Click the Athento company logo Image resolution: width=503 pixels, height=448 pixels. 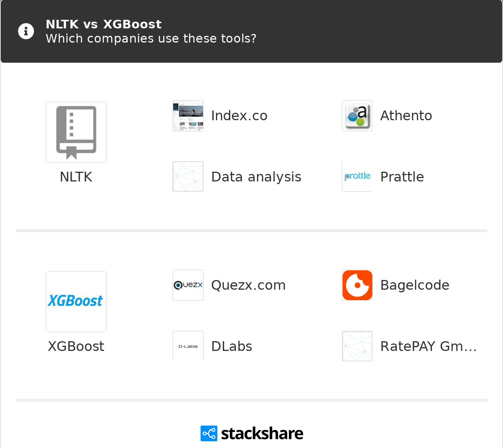(357, 116)
